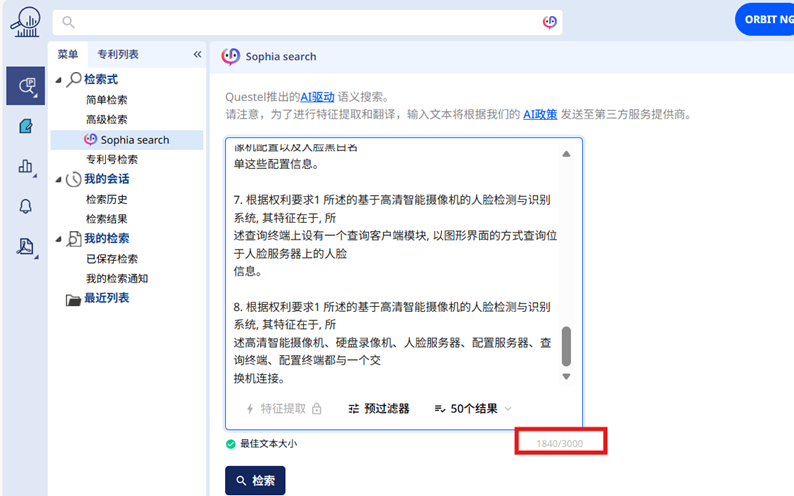
Task: Click the filter sliders icon of 预过滤器
Action: pos(353,408)
